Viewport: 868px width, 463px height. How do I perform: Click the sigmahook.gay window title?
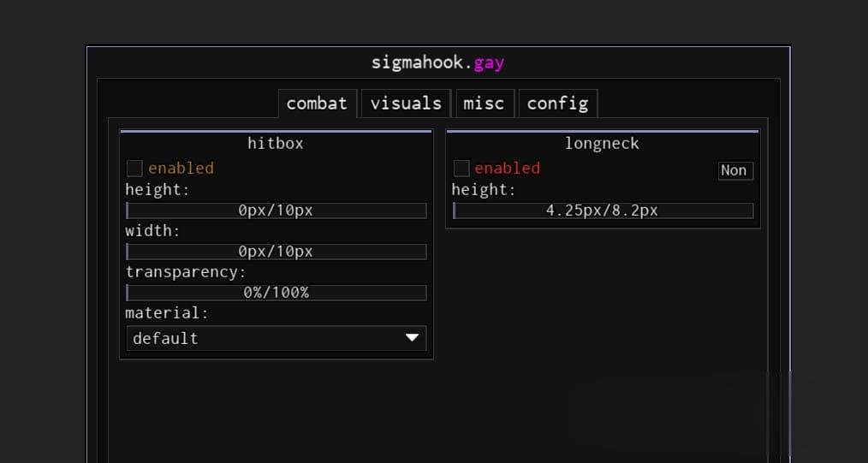click(x=437, y=62)
